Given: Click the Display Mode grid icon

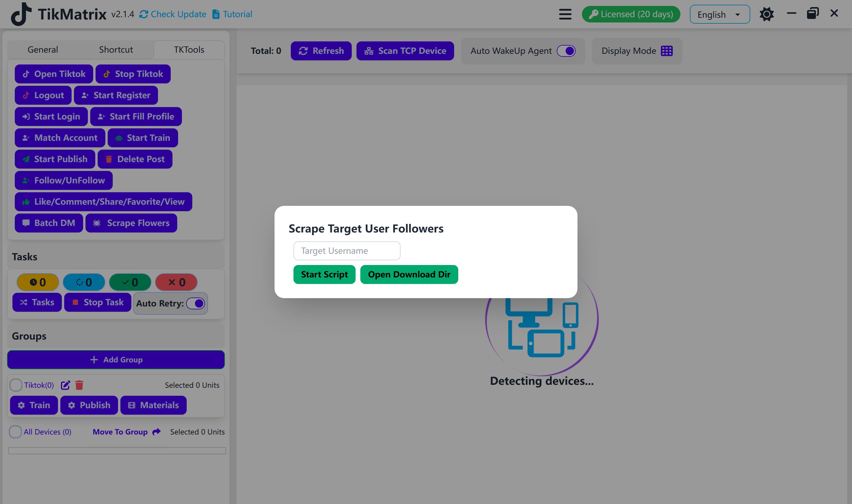Looking at the screenshot, I should click(667, 51).
